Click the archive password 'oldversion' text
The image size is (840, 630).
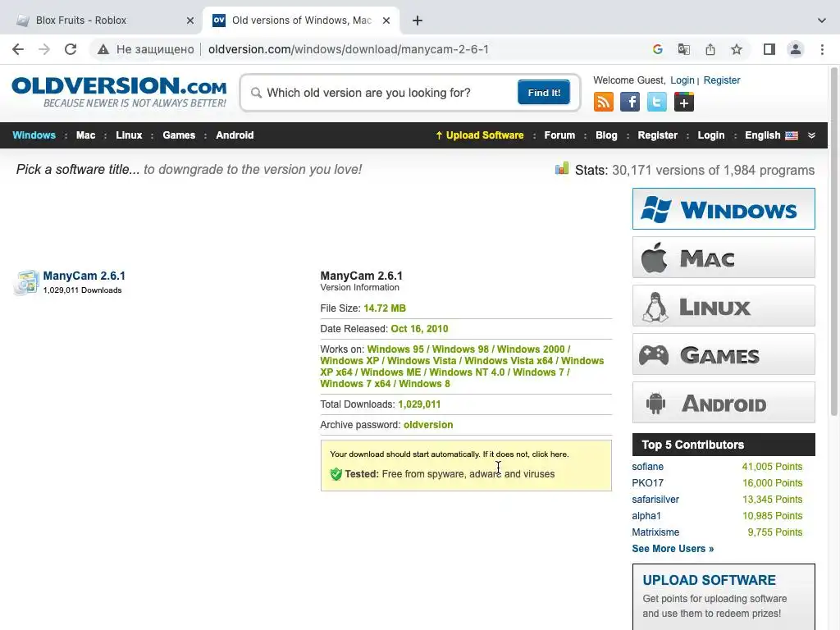[x=428, y=425]
